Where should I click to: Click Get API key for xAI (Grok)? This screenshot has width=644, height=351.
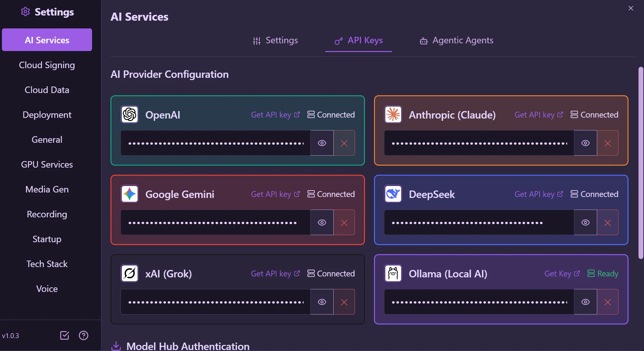pos(275,274)
